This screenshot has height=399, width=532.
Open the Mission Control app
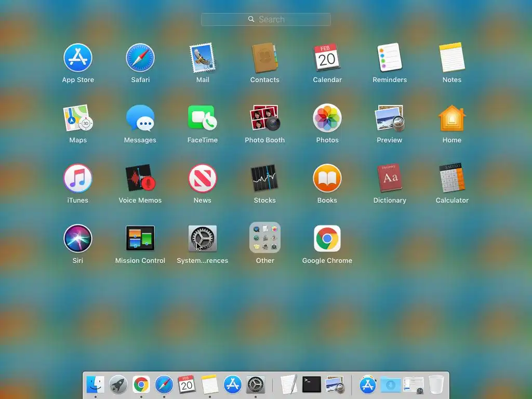point(140,238)
